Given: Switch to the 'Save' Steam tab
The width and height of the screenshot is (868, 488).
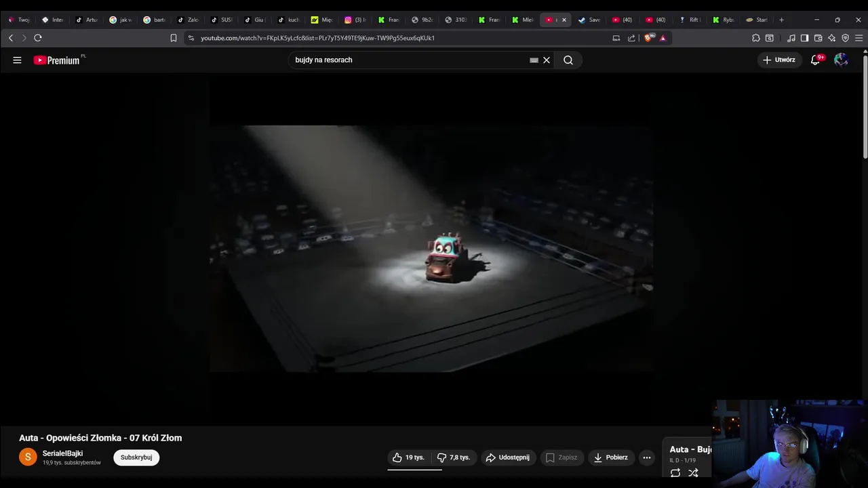Looking at the screenshot, I should click(589, 20).
